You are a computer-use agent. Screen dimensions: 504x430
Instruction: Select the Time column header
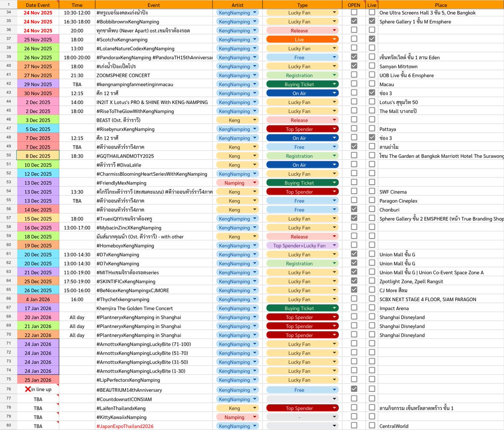point(77,5)
